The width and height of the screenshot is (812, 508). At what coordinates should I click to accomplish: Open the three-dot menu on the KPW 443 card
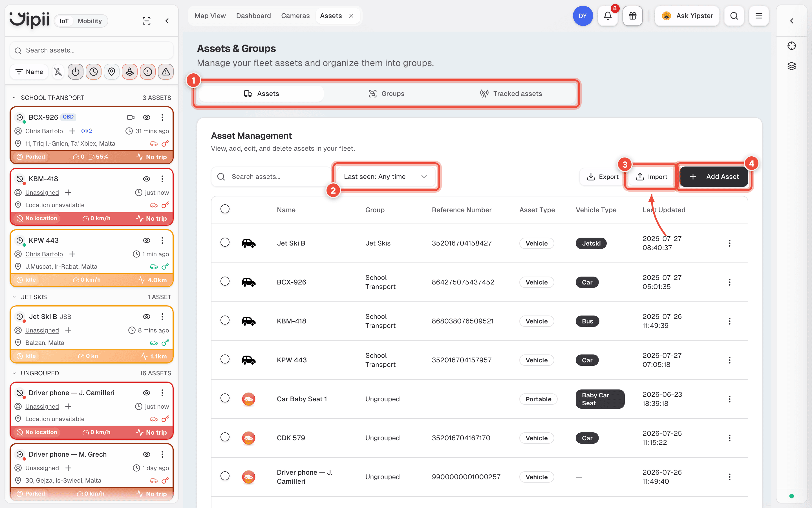pyautogui.click(x=162, y=240)
